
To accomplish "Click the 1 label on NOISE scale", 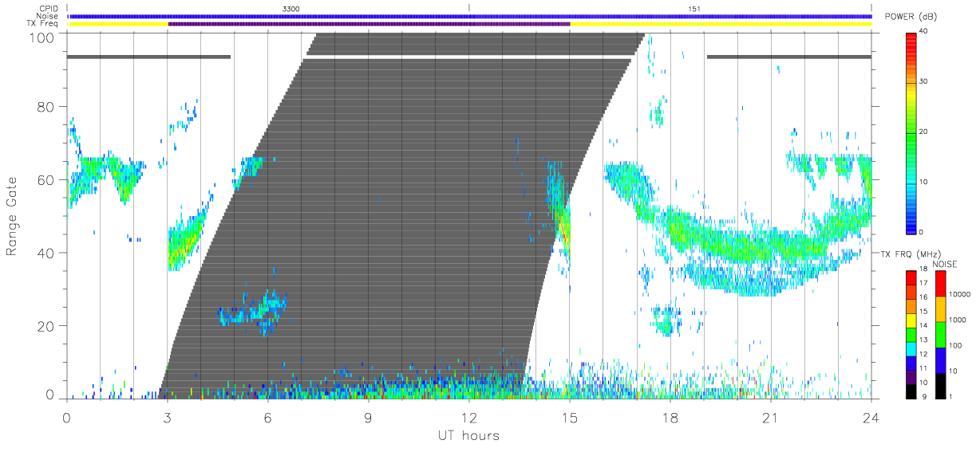I will [x=951, y=396].
